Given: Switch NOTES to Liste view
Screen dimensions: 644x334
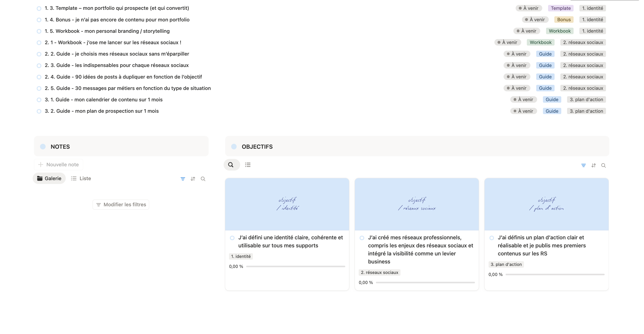Looking at the screenshot, I should [x=81, y=178].
